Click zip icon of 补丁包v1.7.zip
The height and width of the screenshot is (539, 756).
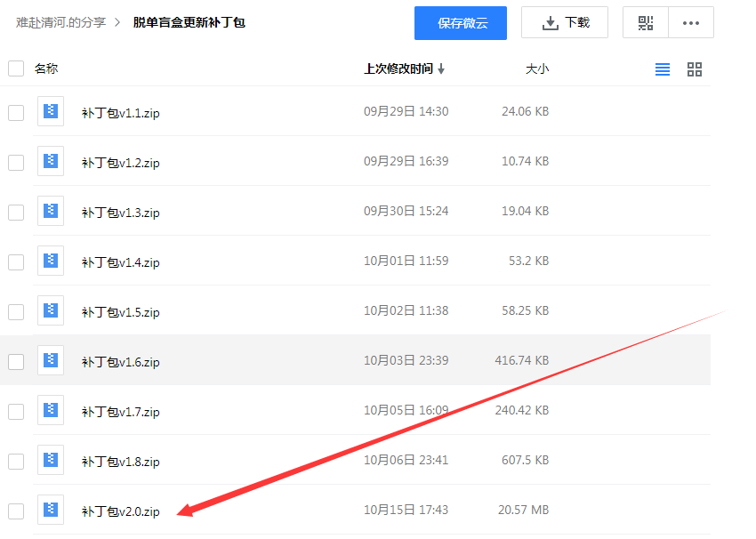[51, 410]
